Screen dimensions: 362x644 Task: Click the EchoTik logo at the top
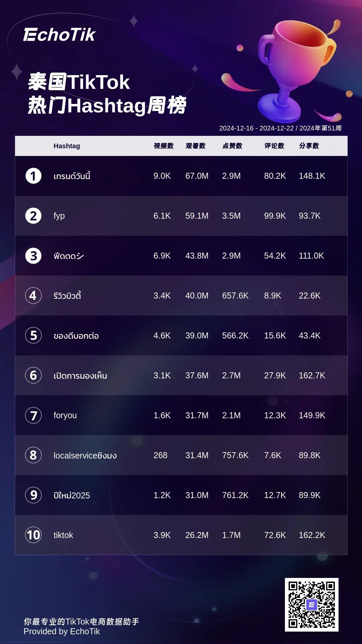coord(59,35)
